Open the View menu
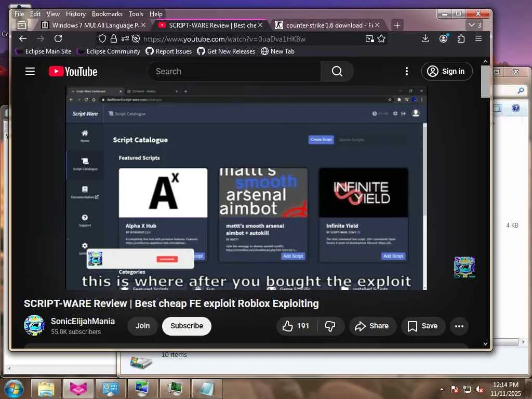Image resolution: width=532 pixels, height=399 pixels. coord(53,14)
